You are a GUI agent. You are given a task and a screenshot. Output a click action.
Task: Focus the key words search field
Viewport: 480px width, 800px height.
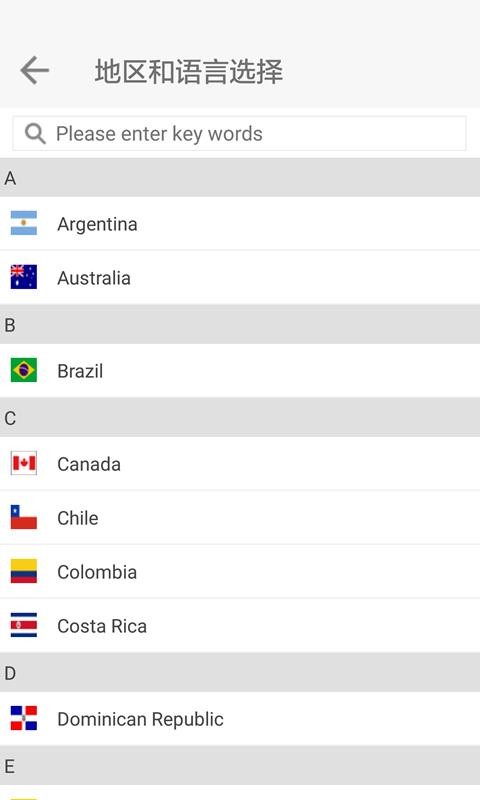(239, 134)
